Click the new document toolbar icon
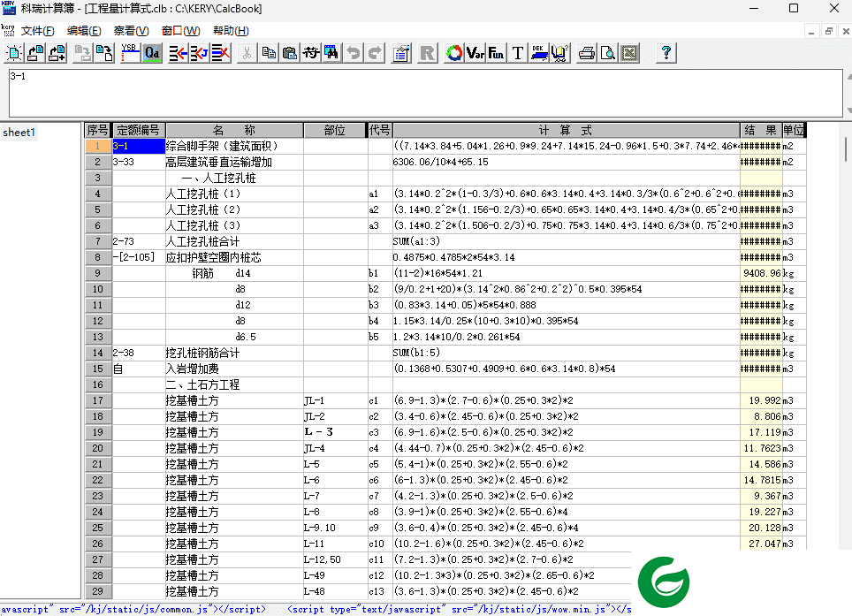This screenshot has width=852, height=616. (14, 53)
